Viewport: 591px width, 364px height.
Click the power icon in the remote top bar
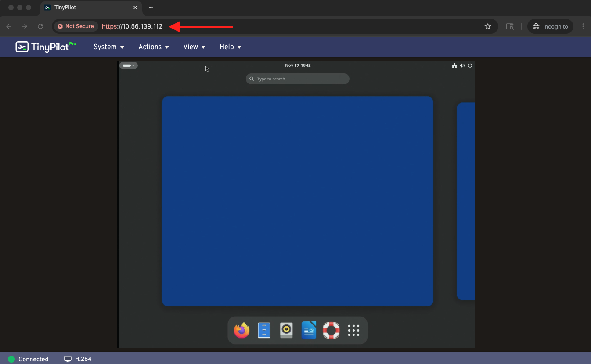[470, 65]
